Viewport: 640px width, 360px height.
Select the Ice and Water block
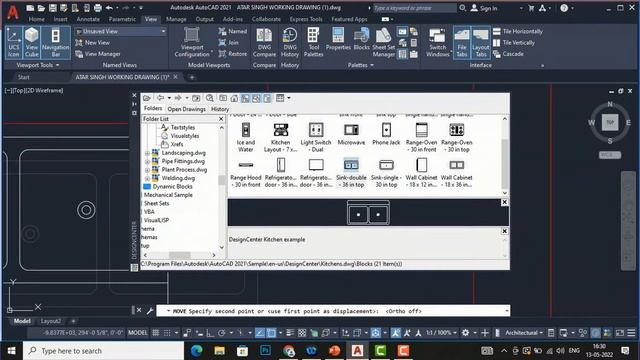[x=246, y=138]
